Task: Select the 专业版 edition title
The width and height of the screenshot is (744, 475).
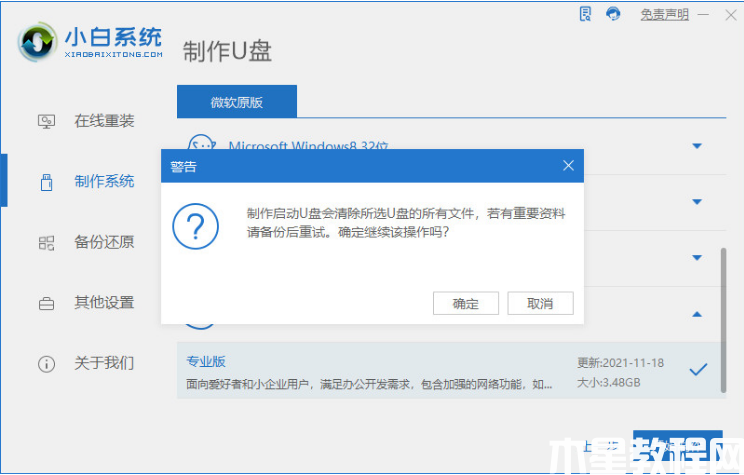Action: (206, 362)
